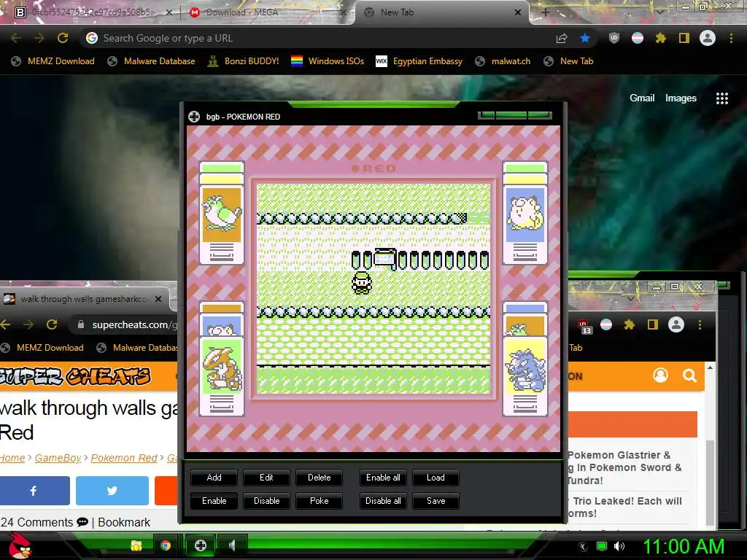Select walk through walls gameshark tab

coord(83,299)
